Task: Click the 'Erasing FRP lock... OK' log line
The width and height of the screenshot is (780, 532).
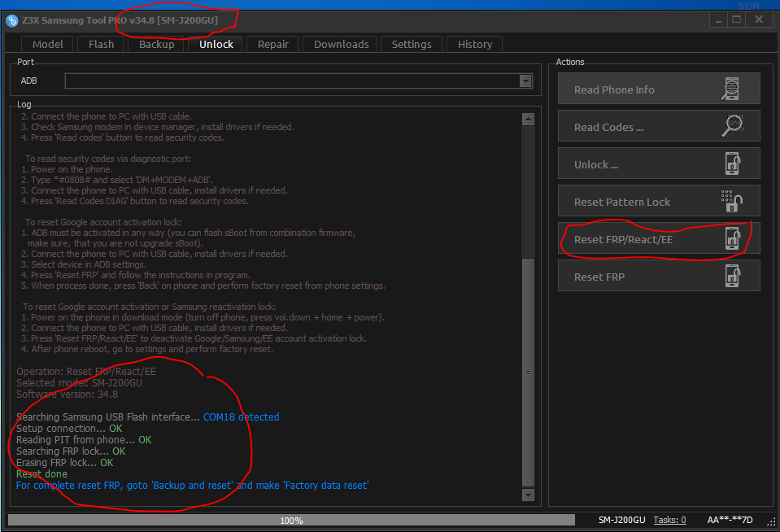Action: coord(65,462)
